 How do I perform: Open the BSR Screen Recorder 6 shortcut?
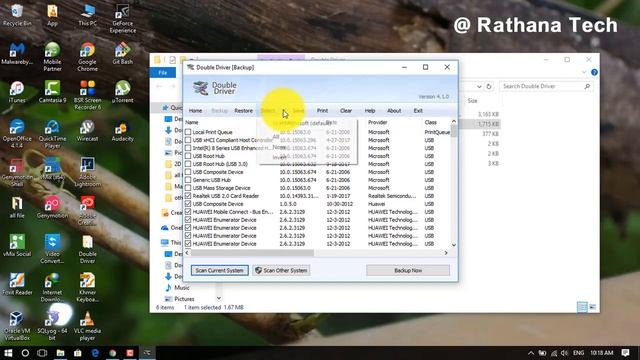click(87, 95)
